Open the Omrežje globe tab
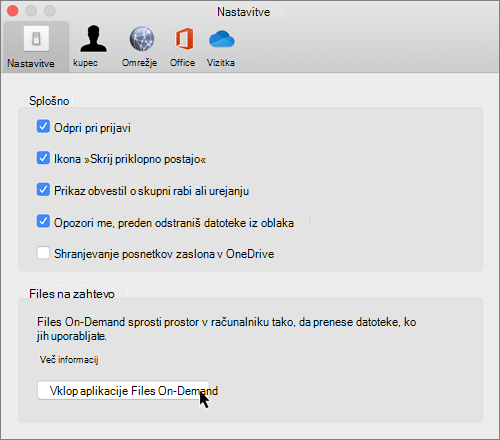The height and width of the screenshot is (440, 500). (x=141, y=46)
